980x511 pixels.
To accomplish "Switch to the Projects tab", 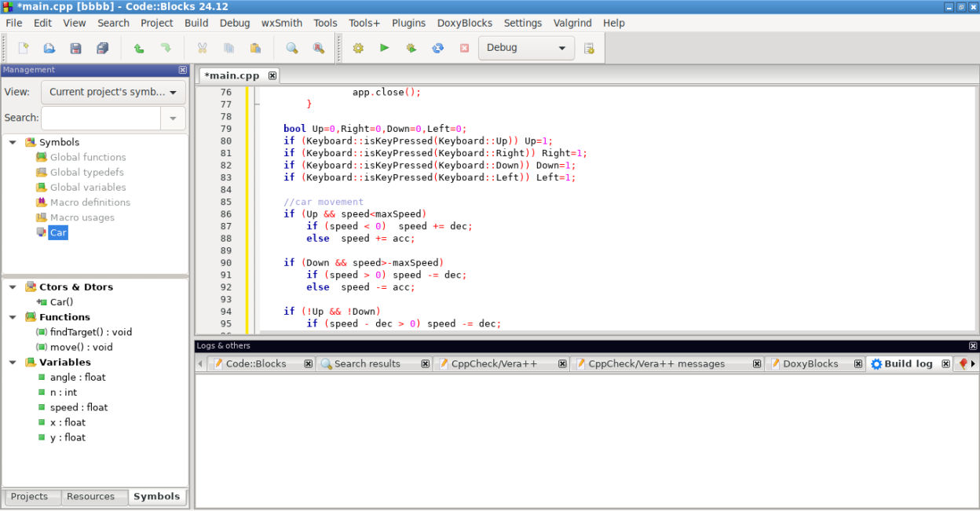I will 29,497.
